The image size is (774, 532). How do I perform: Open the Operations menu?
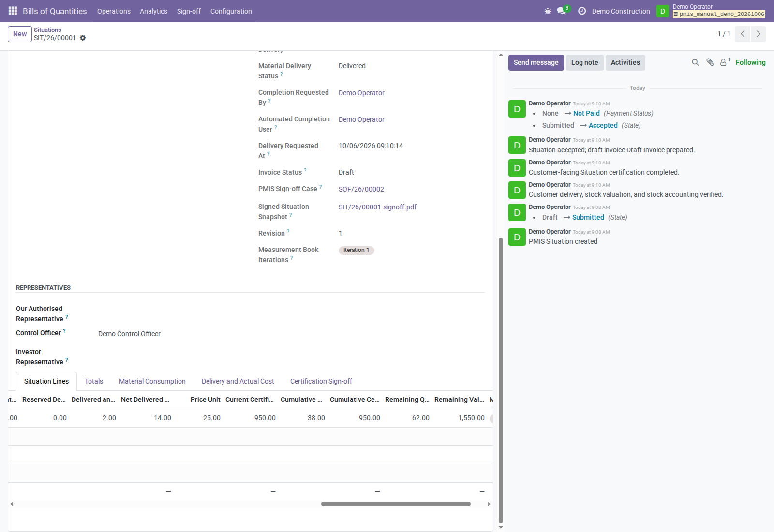click(x=114, y=11)
